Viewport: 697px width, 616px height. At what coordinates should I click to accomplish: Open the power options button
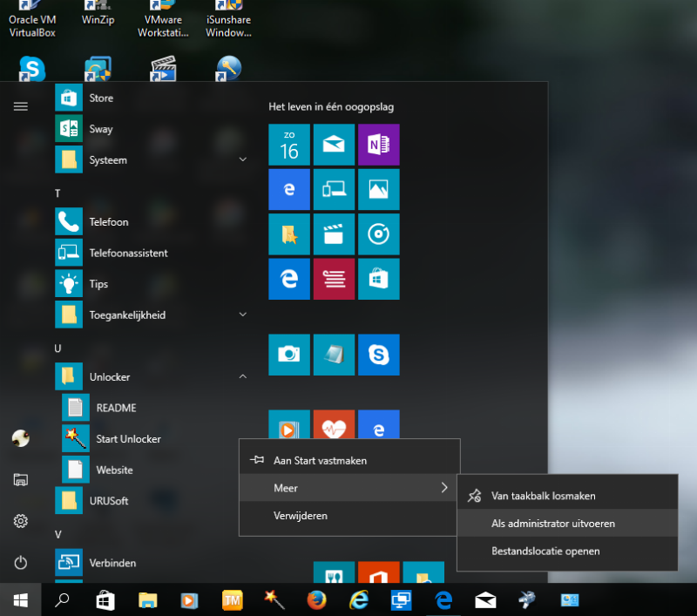click(21, 563)
